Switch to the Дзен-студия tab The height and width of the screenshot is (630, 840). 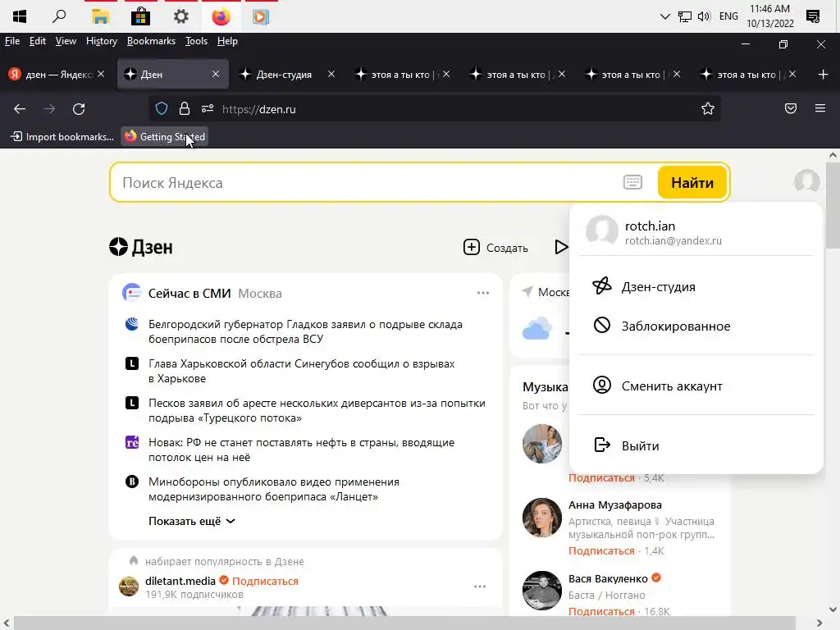click(x=281, y=75)
